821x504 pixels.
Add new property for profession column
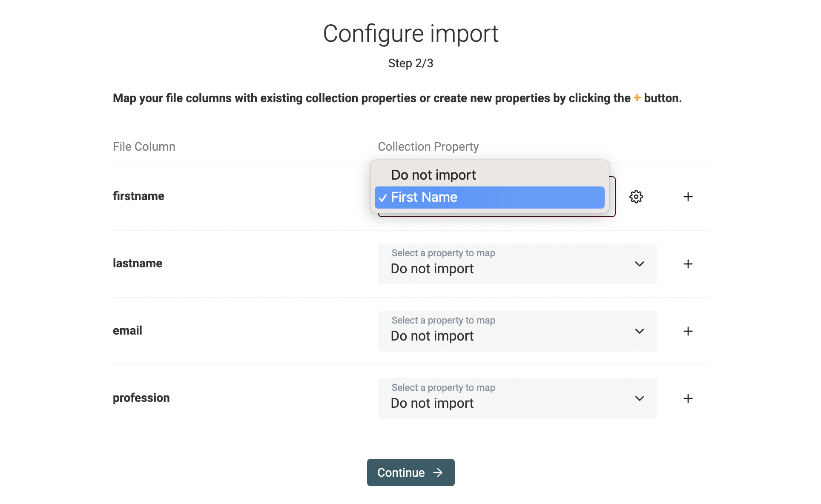point(688,398)
